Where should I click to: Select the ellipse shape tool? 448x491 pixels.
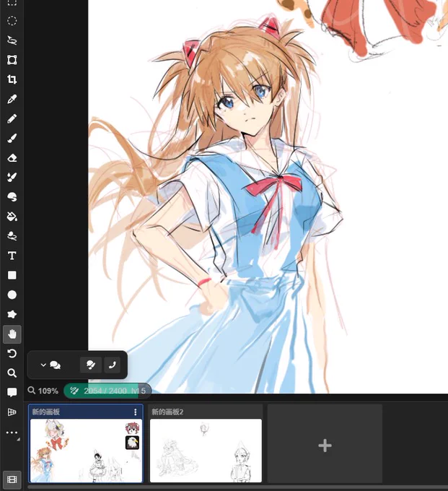(x=12, y=295)
